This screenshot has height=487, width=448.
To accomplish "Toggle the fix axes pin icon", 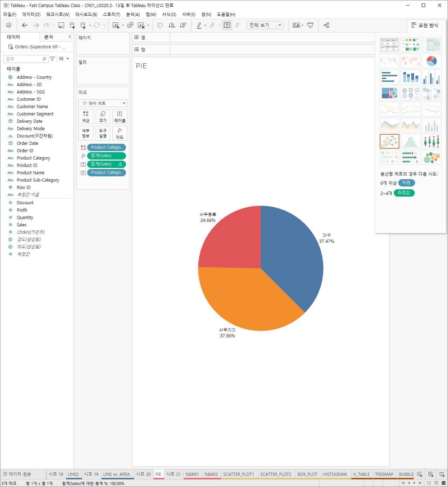I will pyautogui.click(x=237, y=25).
